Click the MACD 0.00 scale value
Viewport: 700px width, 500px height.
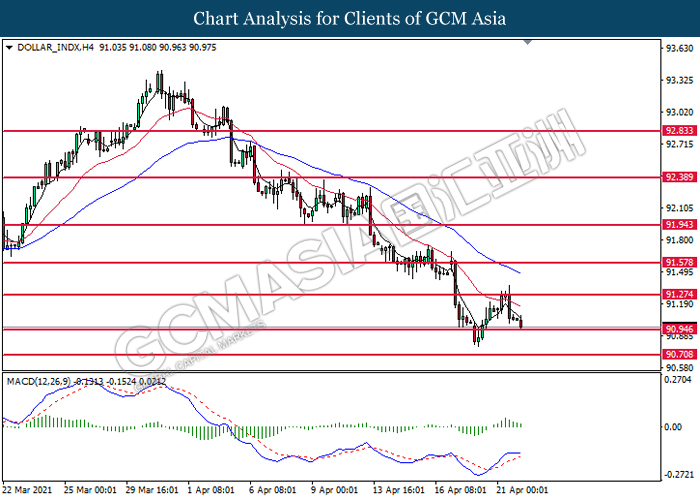(x=673, y=427)
